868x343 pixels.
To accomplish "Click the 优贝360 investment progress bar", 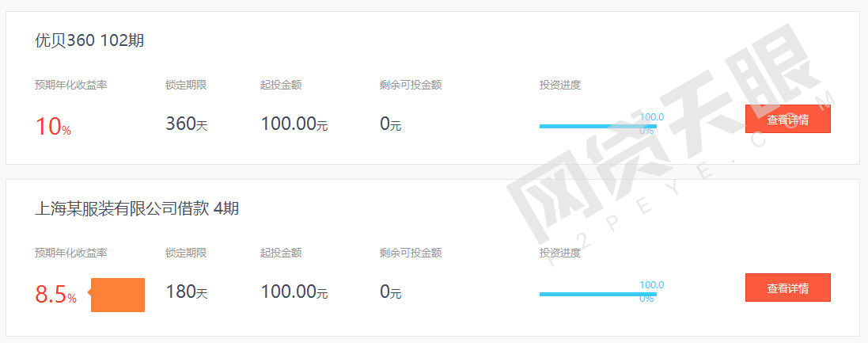I will point(598,126).
